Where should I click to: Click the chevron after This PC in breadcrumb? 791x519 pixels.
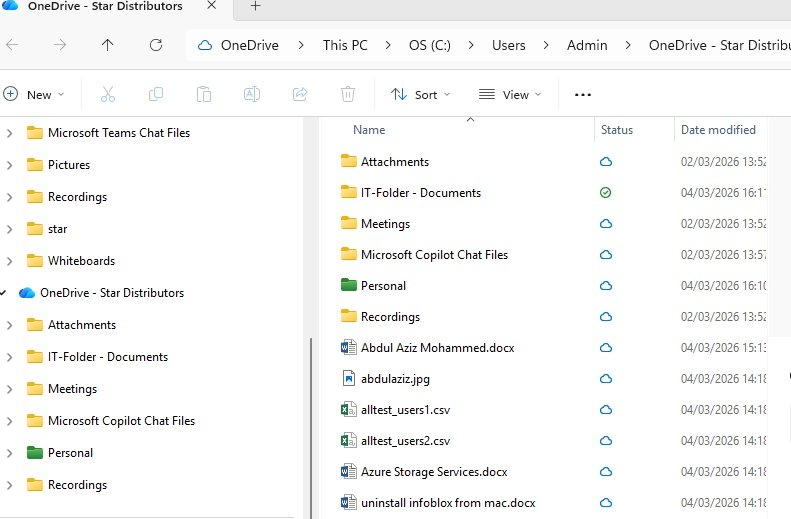pos(388,45)
